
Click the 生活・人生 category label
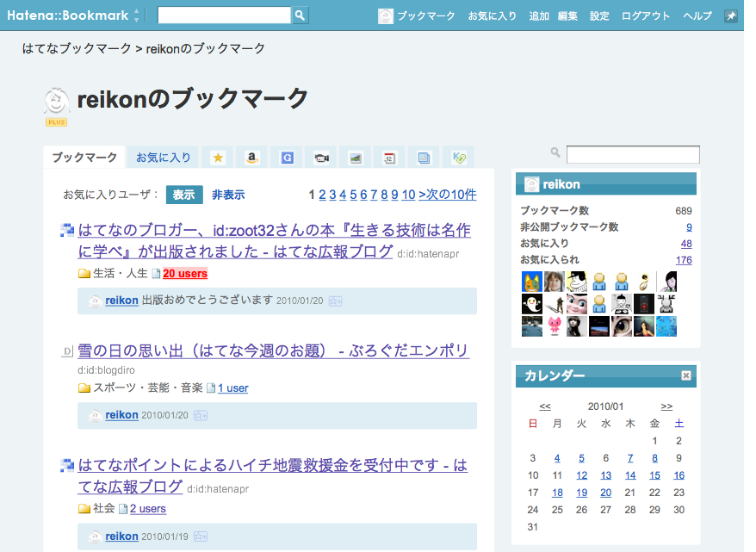tap(120, 273)
